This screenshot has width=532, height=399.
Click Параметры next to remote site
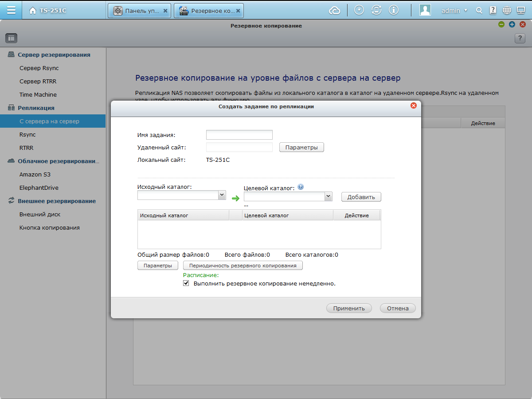(301, 147)
